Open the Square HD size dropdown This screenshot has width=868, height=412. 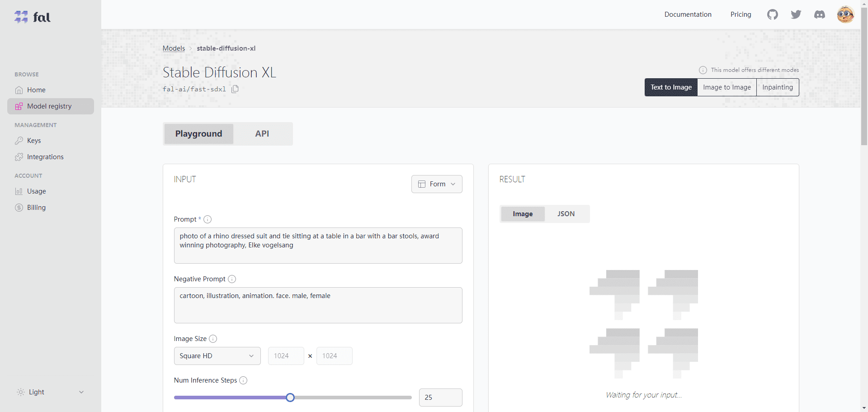pyautogui.click(x=217, y=356)
